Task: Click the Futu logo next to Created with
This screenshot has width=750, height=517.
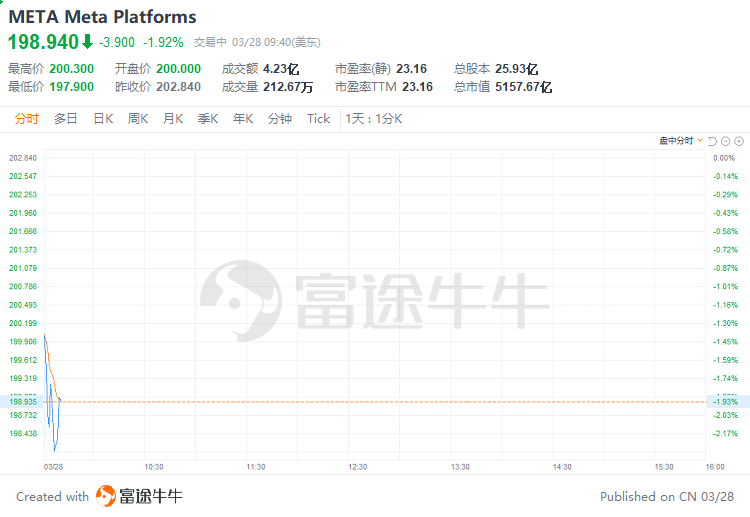Action: tap(106, 496)
